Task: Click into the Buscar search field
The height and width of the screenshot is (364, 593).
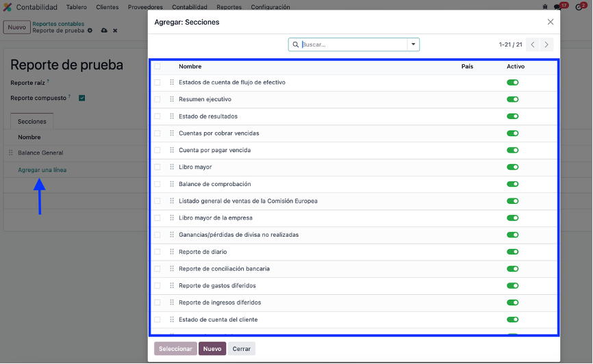Action: [x=353, y=44]
